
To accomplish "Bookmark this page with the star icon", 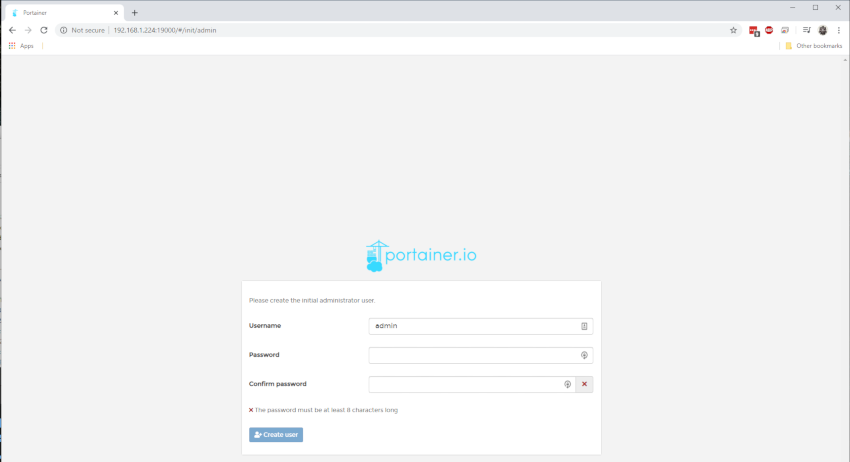I will (x=733, y=30).
